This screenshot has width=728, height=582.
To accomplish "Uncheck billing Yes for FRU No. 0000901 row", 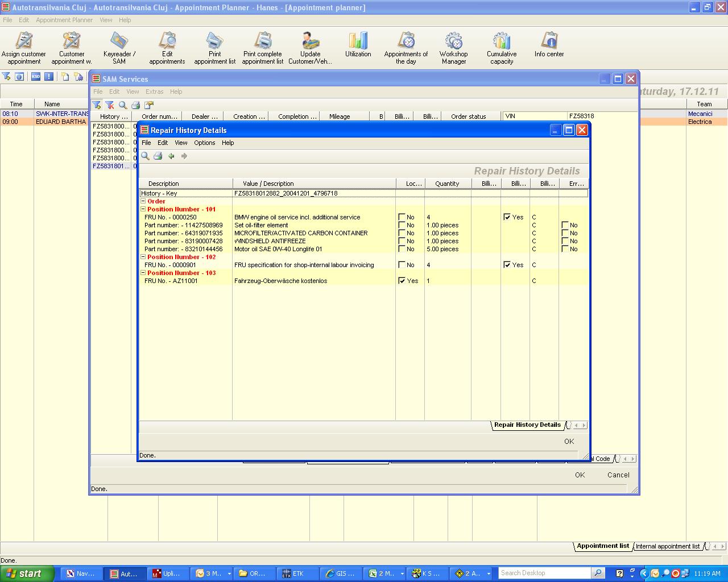I will [x=507, y=265].
